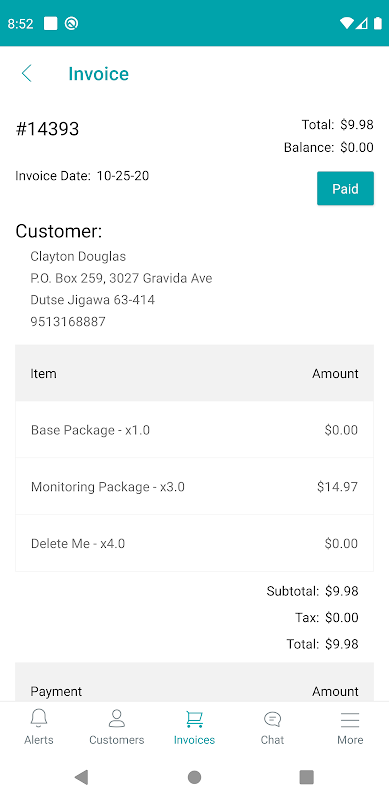
Task: Tap invoice number #14393
Action: pyautogui.click(x=47, y=129)
